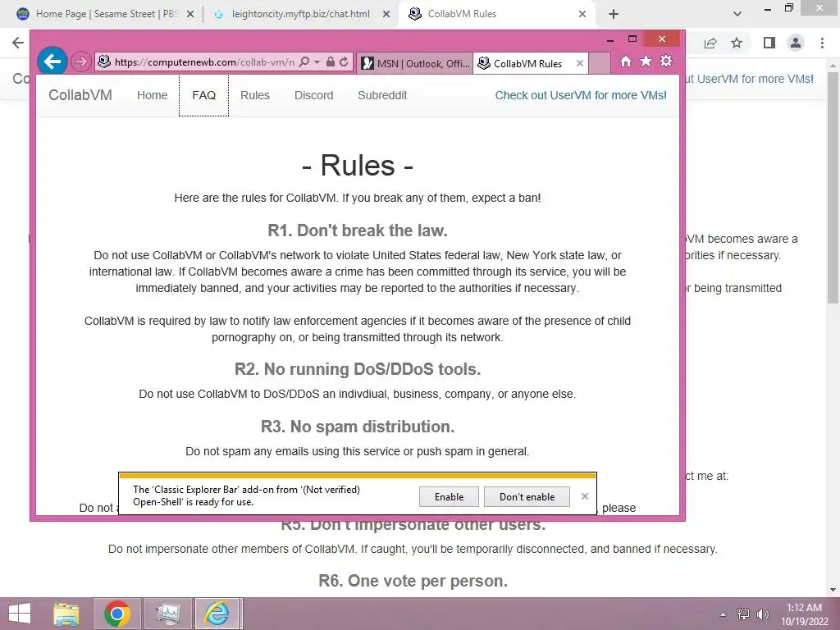840x630 pixels.
Task: Open the FAQ nav link
Action: point(203,95)
